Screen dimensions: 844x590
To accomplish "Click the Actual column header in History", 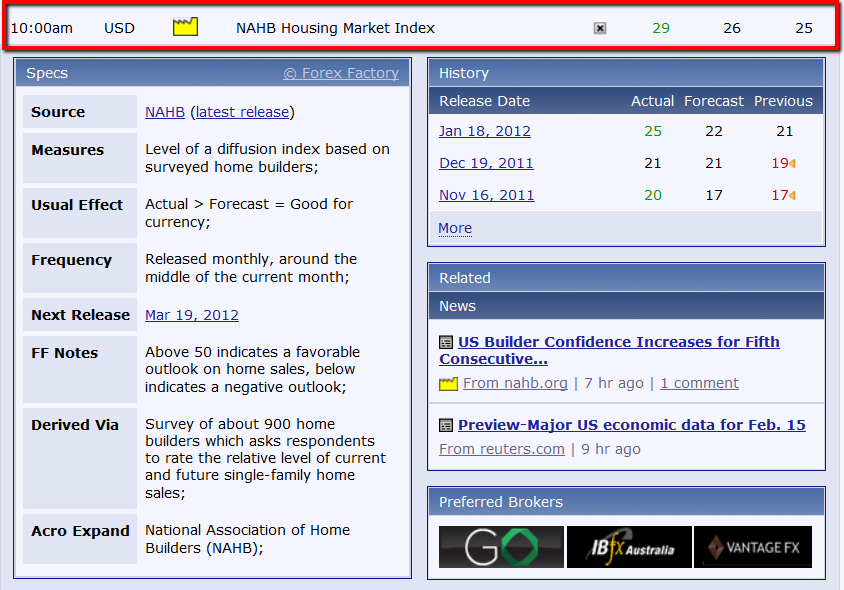I will (652, 101).
